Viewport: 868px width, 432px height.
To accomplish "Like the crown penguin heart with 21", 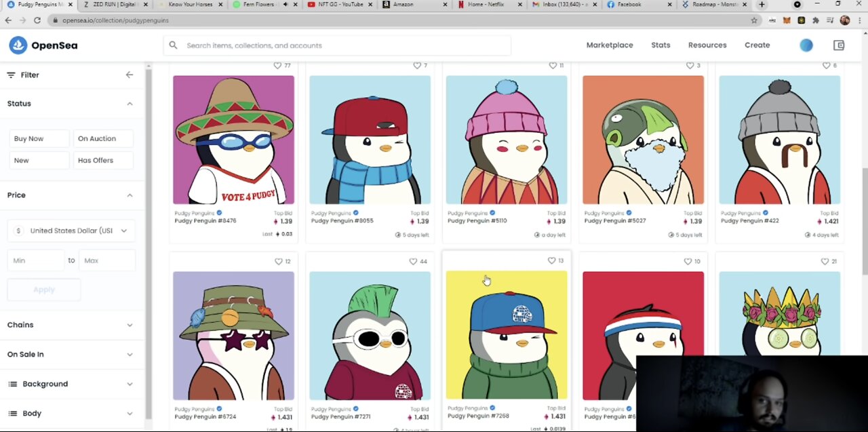I will coord(825,261).
